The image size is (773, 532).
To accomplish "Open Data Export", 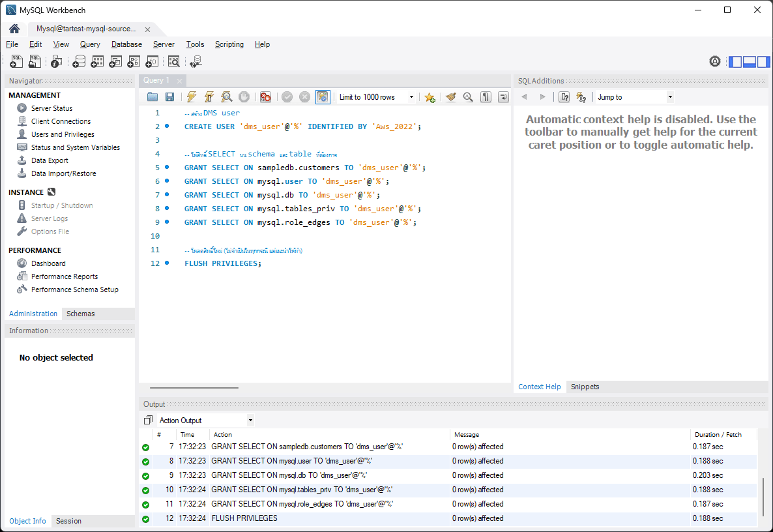I will 50,160.
